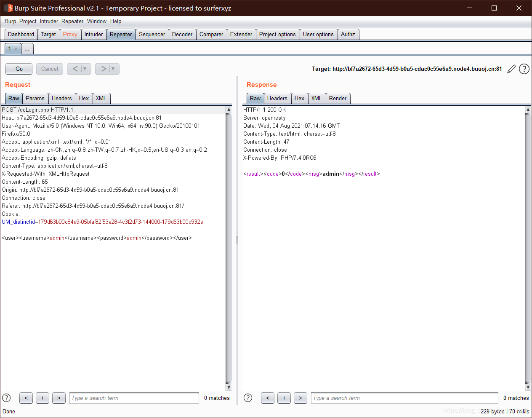The image size is (532, 418).
Task: Open Repeater help question mark icon
Action: click(x=524, y=69)
